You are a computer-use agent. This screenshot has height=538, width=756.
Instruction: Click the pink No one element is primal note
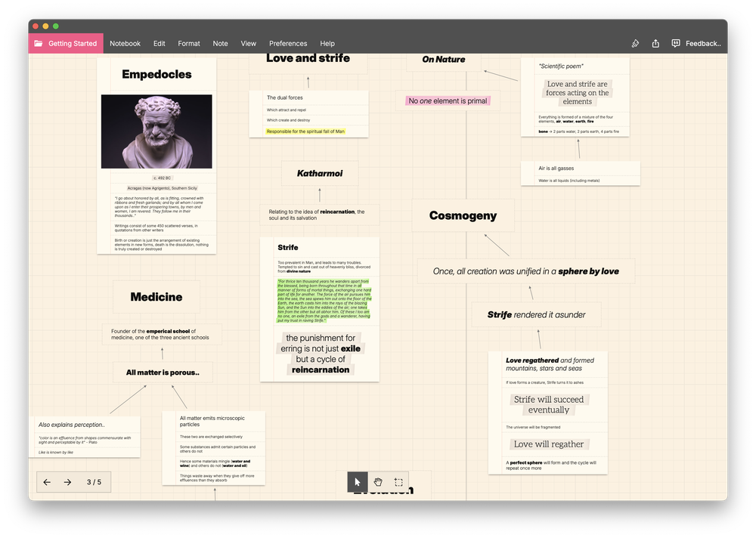point(448,100)
